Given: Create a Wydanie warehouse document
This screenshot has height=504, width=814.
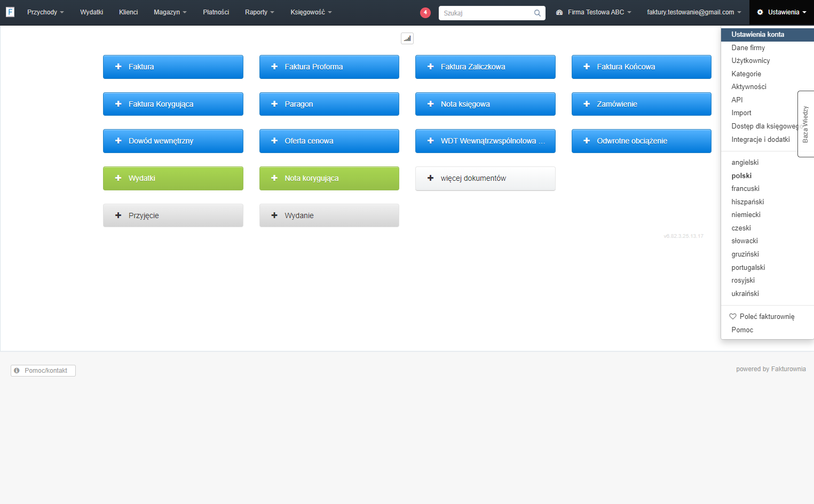Looking at the screenshot, I should (x=329, y=215).
